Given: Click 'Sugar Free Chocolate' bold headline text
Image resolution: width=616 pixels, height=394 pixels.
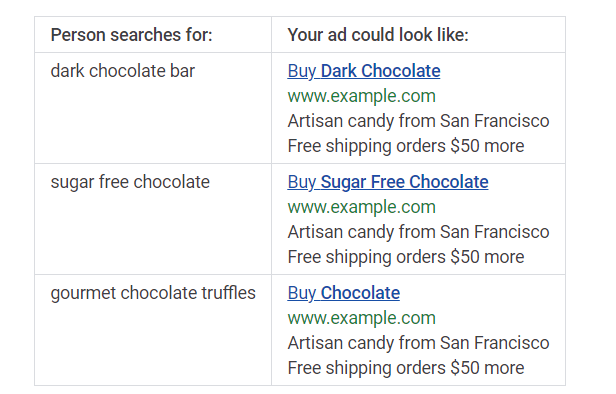Looking at the screenshot, I should (x=404, y=182).
